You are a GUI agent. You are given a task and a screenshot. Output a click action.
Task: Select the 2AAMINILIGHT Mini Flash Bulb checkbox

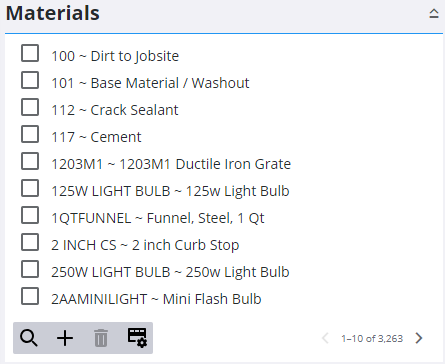pos(30,296)
